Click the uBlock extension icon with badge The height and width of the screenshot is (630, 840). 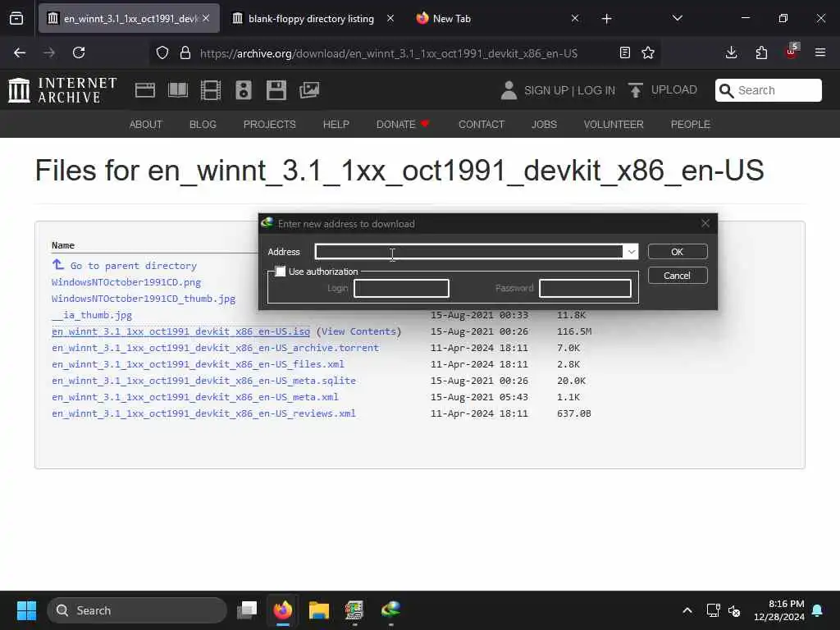tap(792, 52)
